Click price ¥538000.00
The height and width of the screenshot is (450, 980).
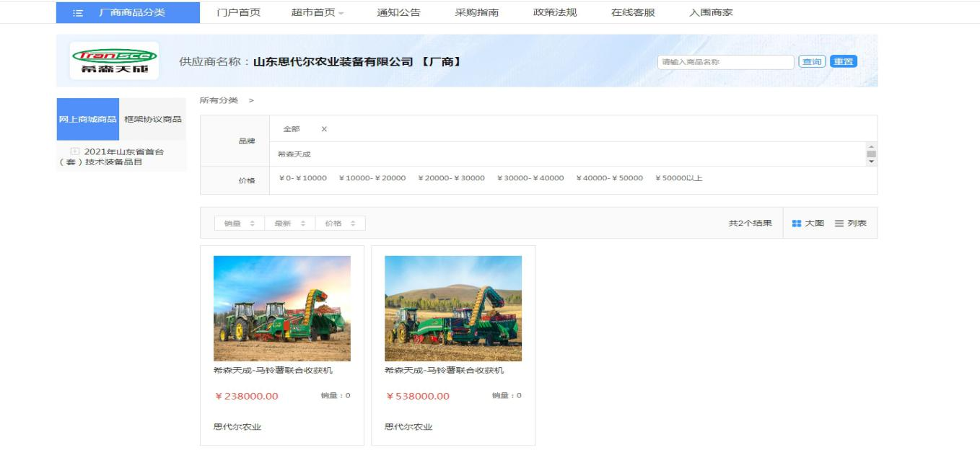point(418,397)
